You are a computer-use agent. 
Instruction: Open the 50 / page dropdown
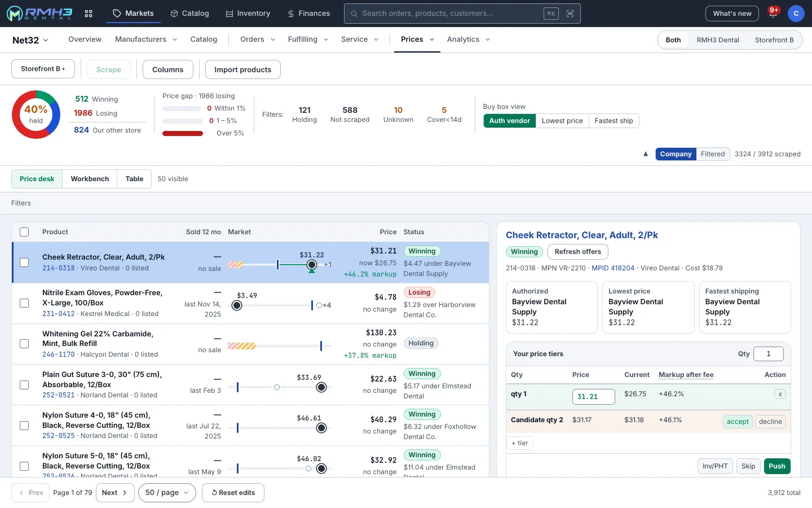(x=167, y=493)
